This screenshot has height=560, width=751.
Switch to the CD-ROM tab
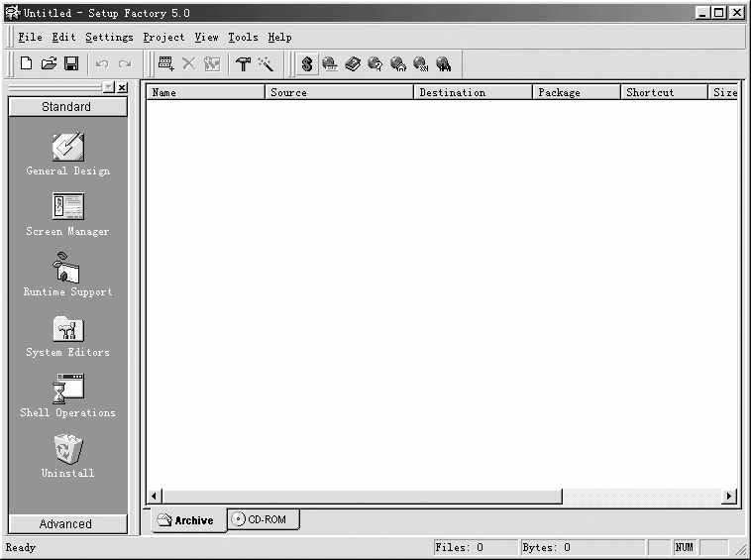(264, 519)
